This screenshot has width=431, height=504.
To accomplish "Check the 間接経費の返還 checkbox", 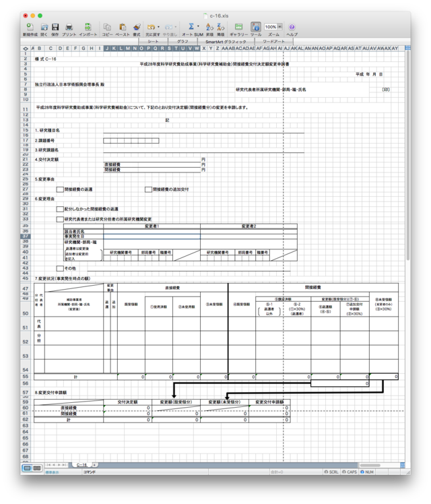I will [x=60, y=189].
